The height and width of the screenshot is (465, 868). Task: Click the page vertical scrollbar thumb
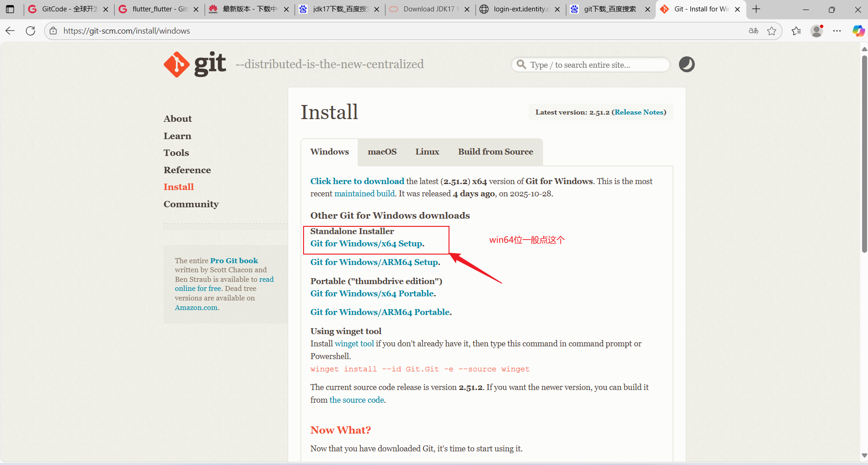tap(864, 154)
